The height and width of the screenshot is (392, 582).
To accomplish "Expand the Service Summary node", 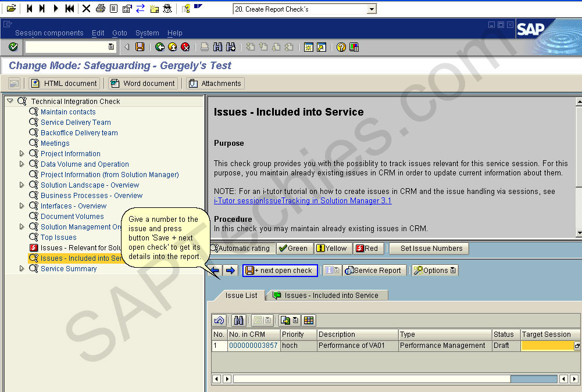I will pos(22,268).
